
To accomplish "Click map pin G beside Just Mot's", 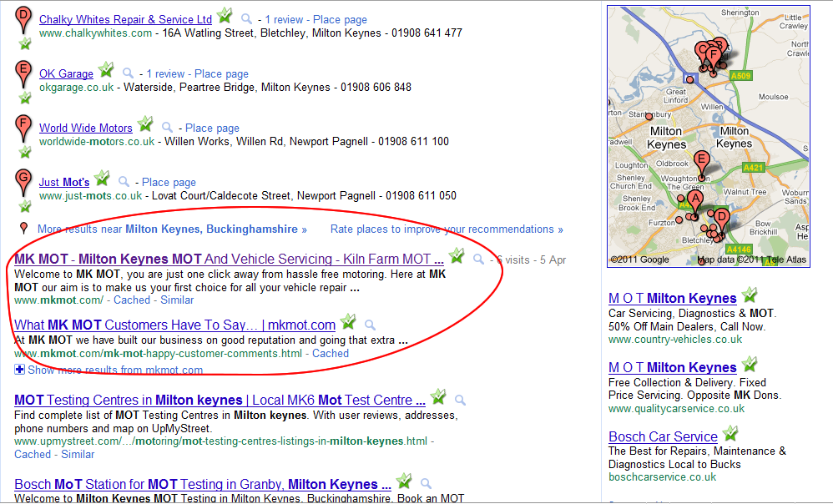I will coord(23,182).
